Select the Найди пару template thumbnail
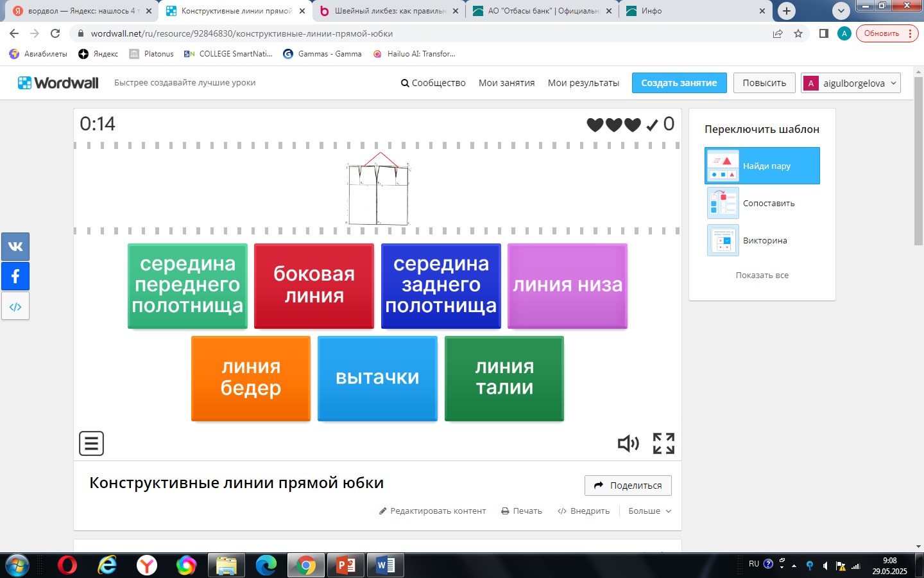Image resolution: width=924 pixels, height=578 pixels. [762, 166]
